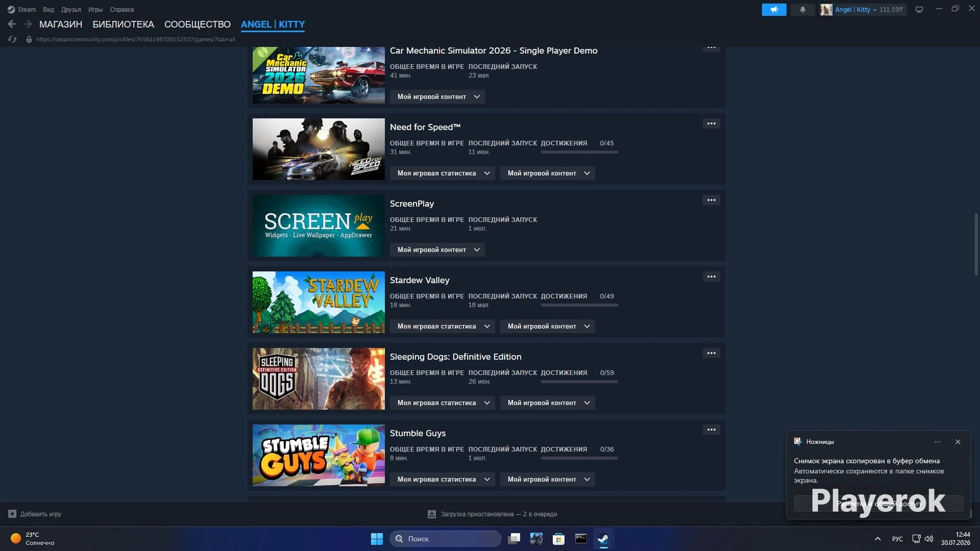
Task: Reload the page using the refresh icon
Action: coord(12,39)
